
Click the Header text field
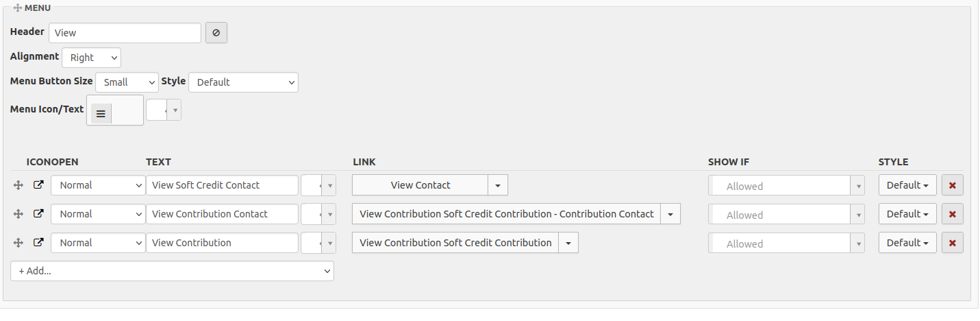125,33
